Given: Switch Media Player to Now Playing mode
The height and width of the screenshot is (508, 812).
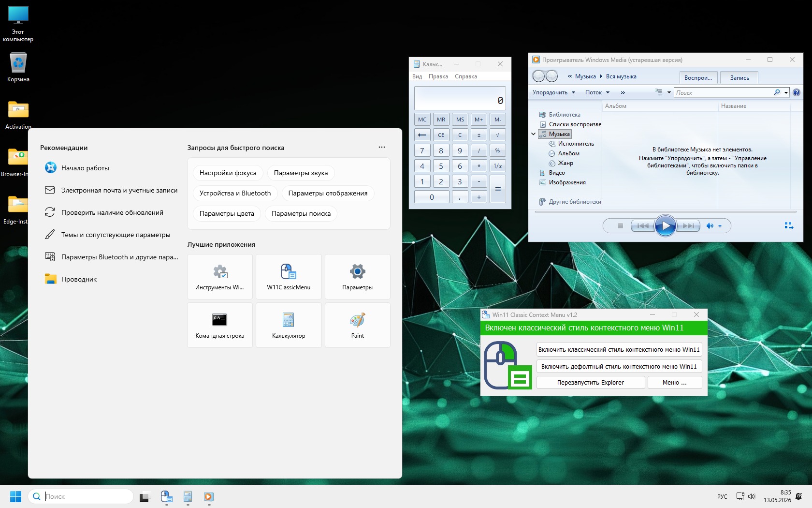Looking at the screenshot, I should pos(789,226).
